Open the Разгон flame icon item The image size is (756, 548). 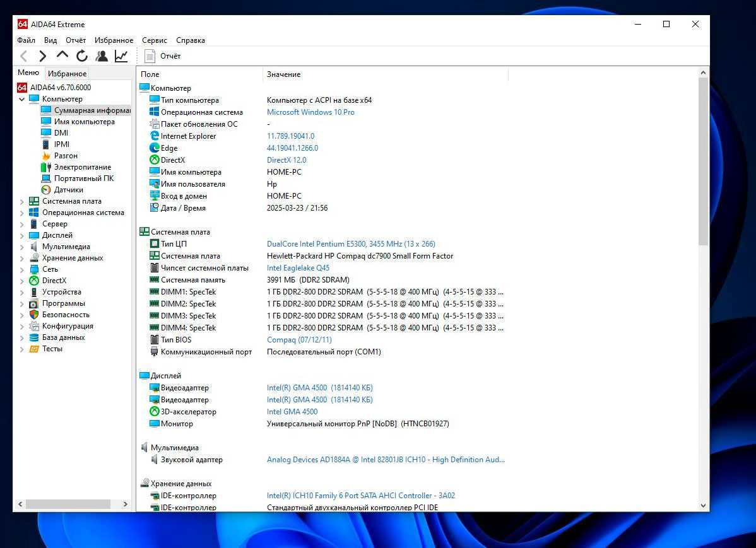click(46, 156)
